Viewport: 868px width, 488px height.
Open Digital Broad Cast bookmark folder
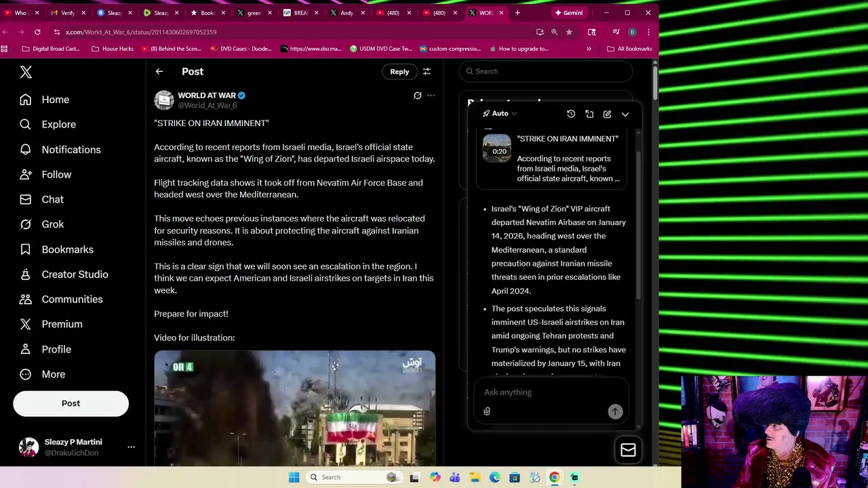point(51,49)
